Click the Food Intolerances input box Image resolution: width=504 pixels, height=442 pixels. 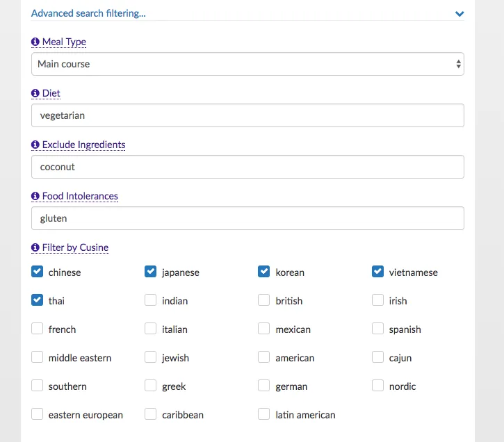[x=247, y=218]
